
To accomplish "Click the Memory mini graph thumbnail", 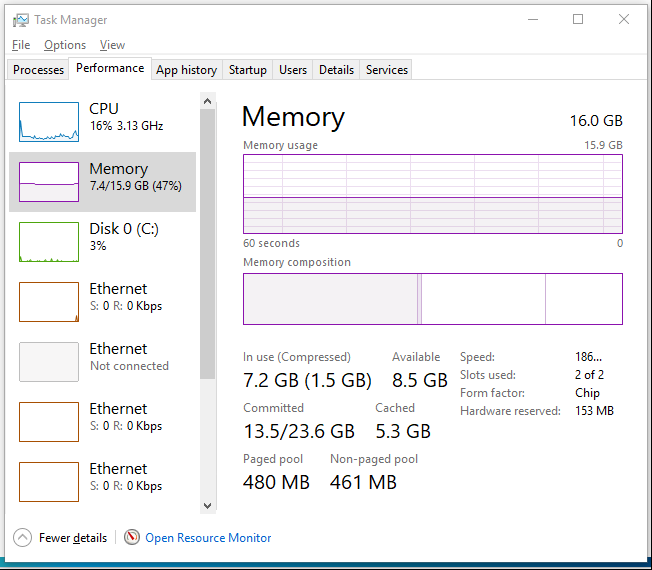I will (x=49, y=182).
